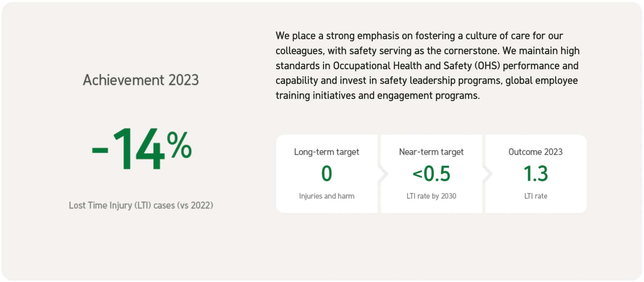This screenshot has height=282, width=644.
Task: Click the Outcome 2023 title text
Action: pyautogui.click(x=536, y=152)
